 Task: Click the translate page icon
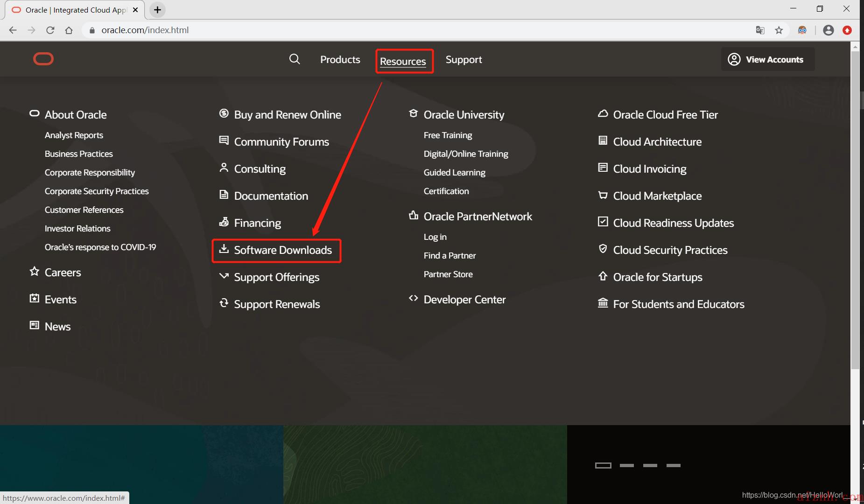[x=760, y=30]
